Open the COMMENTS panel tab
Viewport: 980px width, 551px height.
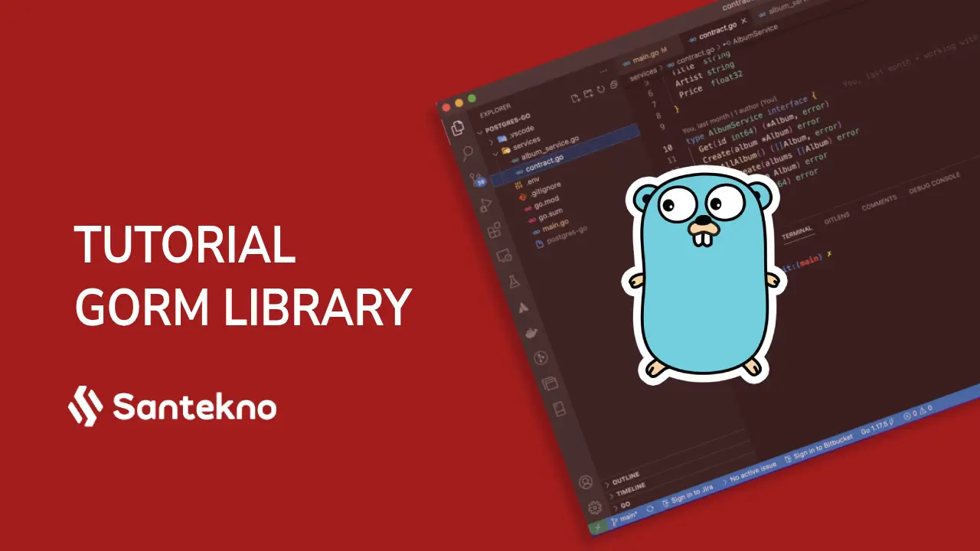(x=879, y=202)
